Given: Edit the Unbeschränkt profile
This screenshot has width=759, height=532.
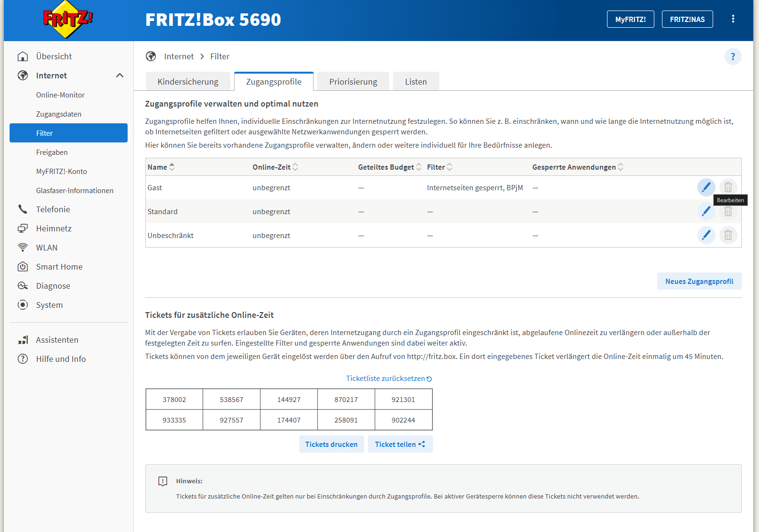Looking at the screenshot, I should tap(706, 235).
